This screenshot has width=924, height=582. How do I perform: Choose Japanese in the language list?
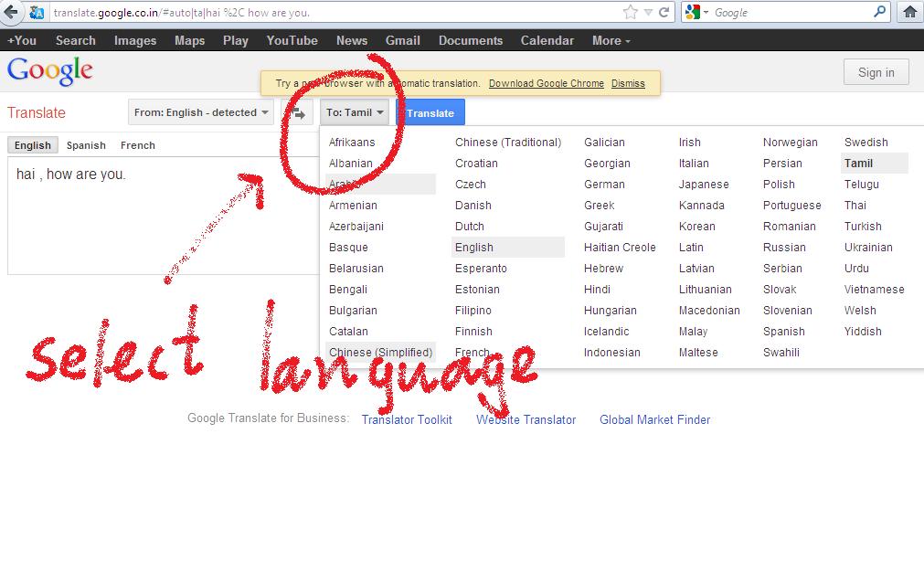[704, 185]
